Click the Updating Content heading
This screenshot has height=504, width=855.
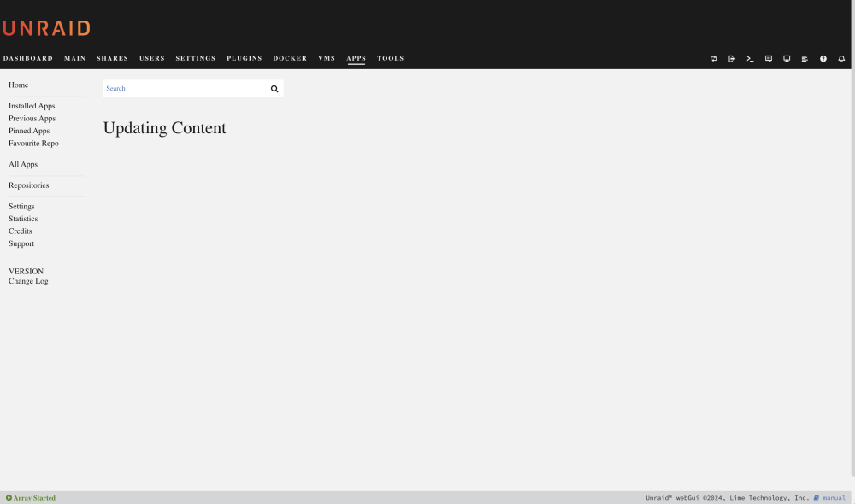(164, 127)
